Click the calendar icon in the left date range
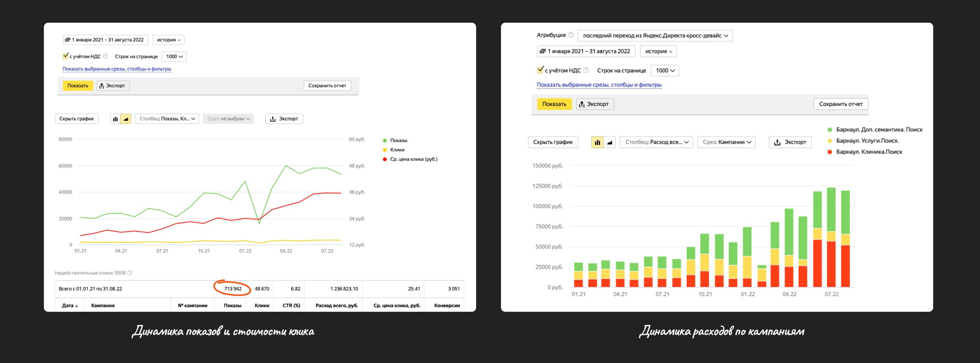The image size is (980, 363). click(67, 40)
